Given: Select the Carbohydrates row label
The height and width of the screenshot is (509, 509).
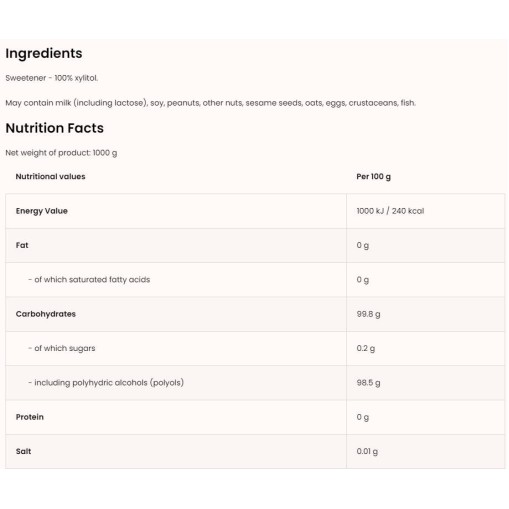Looking at the screenshot, I should pos(46,314).
